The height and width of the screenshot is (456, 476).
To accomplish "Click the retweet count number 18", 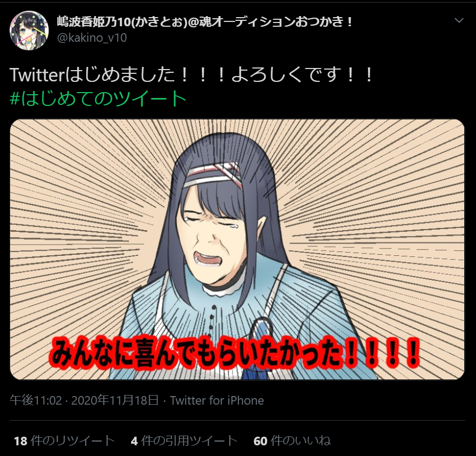I will (21, 441).
